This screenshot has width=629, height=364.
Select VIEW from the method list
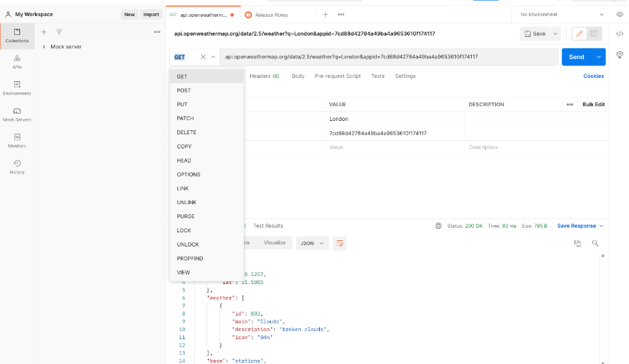tap(206, 272)
